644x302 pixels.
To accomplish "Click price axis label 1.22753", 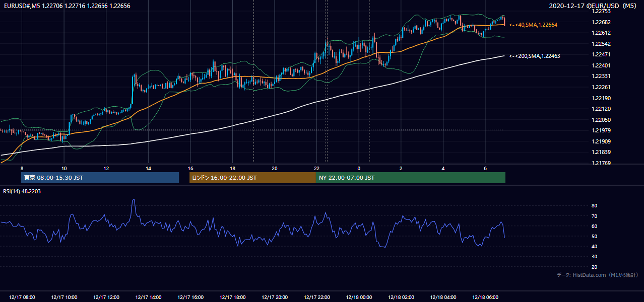I will (600, 11).
